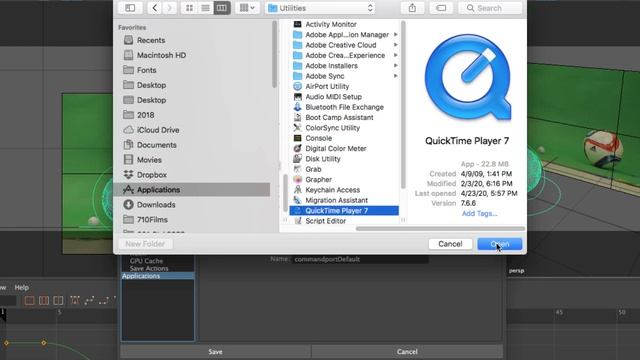The image size is (640, 360).
Task: Go back with the left chevron button
Action: (x=155, y=8)
